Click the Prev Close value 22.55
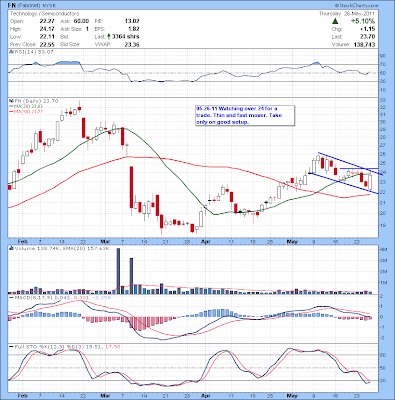 click(47, 44)
